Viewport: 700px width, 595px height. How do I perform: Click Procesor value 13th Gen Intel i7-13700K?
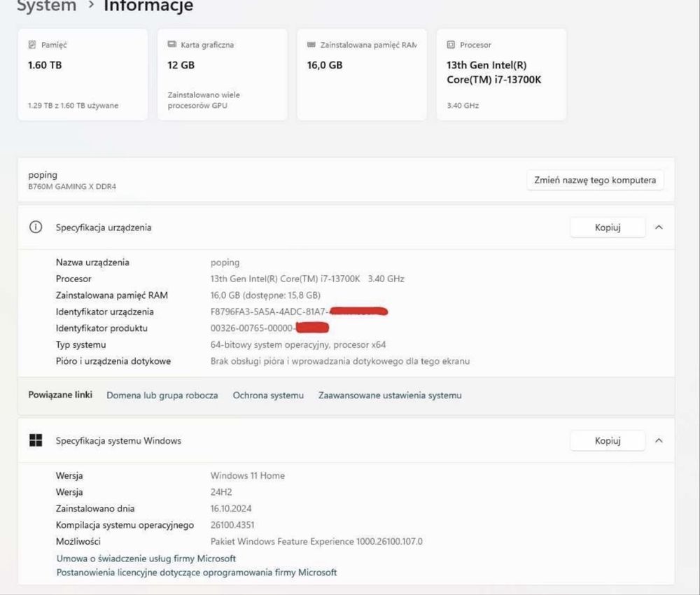coord(307,279)
